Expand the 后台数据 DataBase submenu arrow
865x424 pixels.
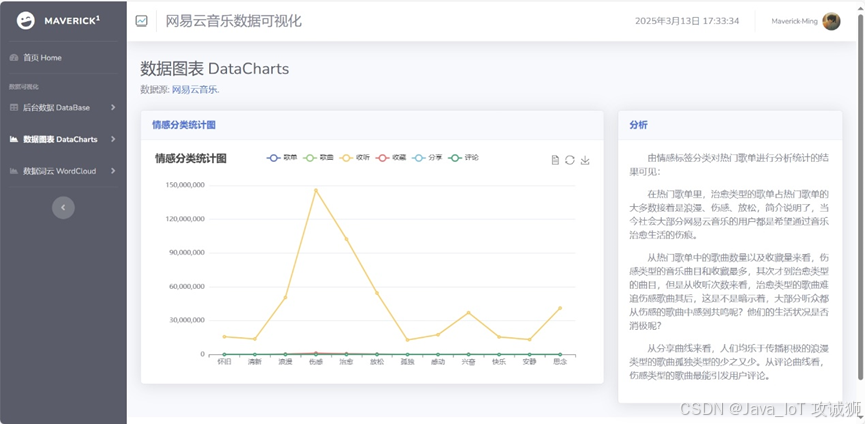pyautogui.click(x=113, y=108)
